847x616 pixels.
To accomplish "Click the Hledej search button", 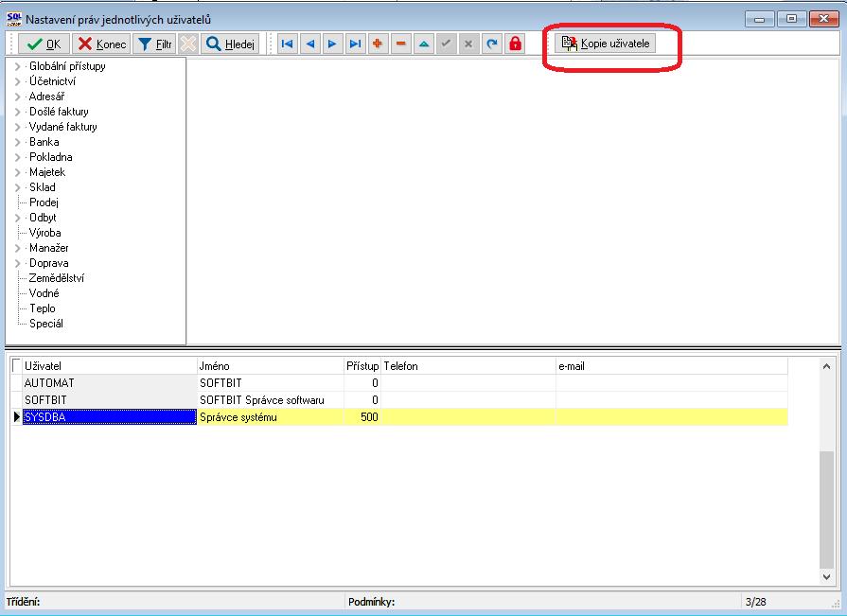I will pyautogui.click(x=230, y=44).
